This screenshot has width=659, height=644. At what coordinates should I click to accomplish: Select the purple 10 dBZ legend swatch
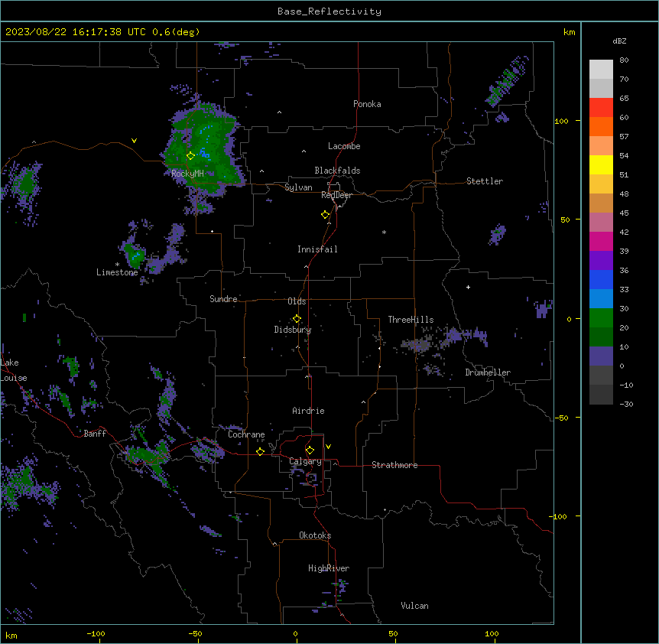click(x=601, y=356)
